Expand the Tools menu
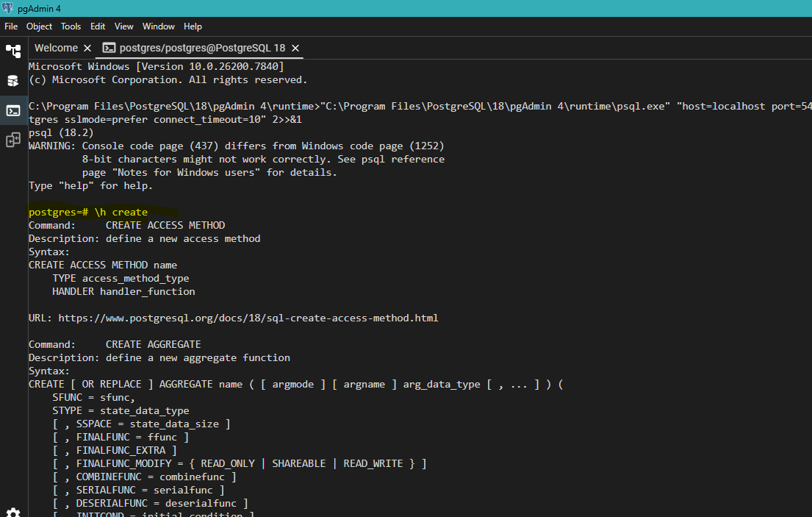Screen dimensions: 812x517 pyautogui.click(x=71, y=26)
